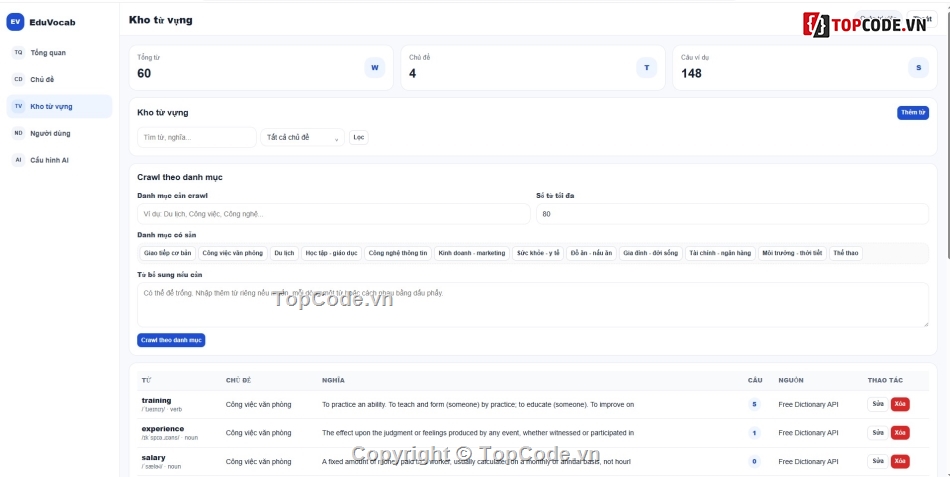This screenshot has width=950, height=477.
Task: Click the NGHĨA column header
Action: pyautogui.click(x=333, y=381)
